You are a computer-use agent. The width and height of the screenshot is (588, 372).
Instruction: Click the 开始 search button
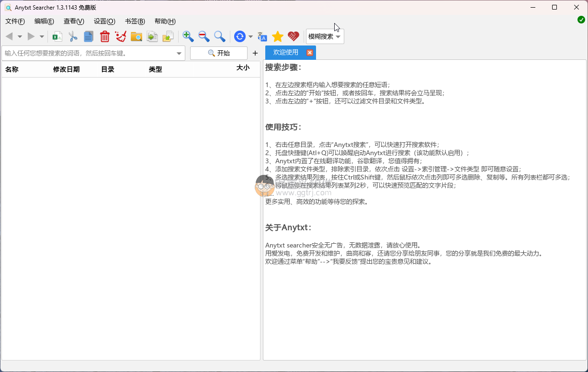coord(219,53)
